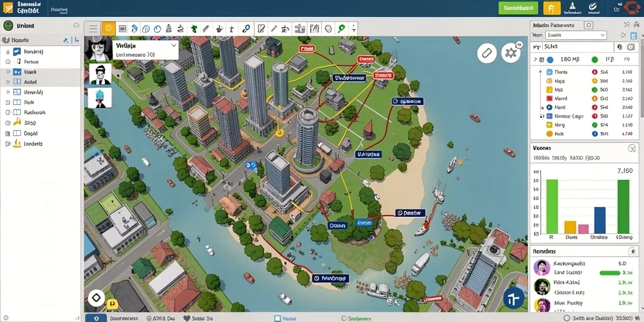Toggle the checkbox beside the right panel title
The image size is (644, 322).
[x=589, y=25]
